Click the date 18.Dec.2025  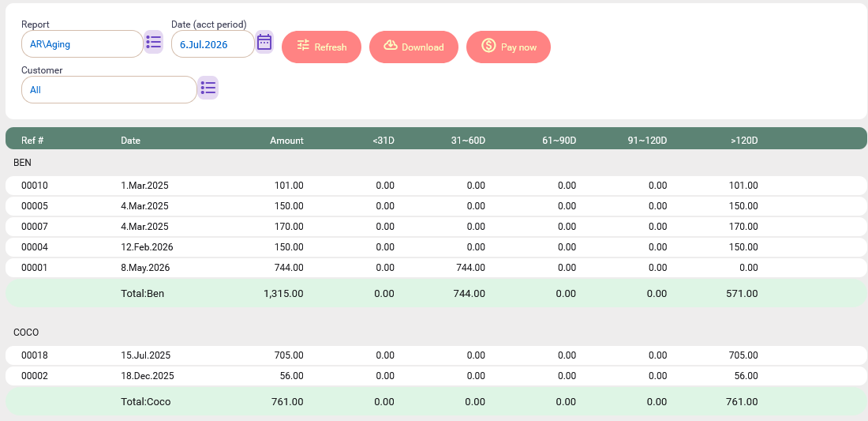(x=148, y=375)
